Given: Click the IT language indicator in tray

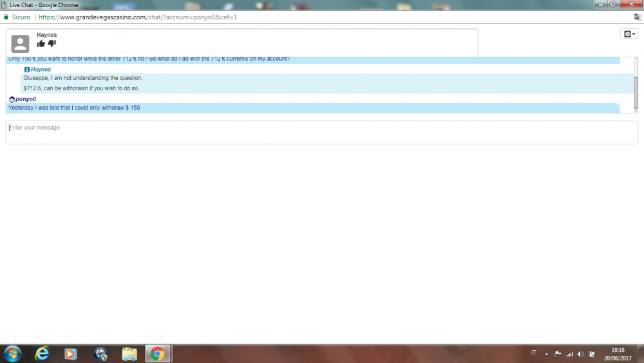Looking at the screenshot, I should (x=533, y=353).
